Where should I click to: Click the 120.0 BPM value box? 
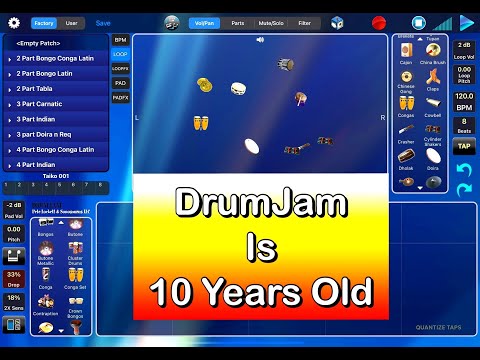pyautogui.click(x=464, y=102)
